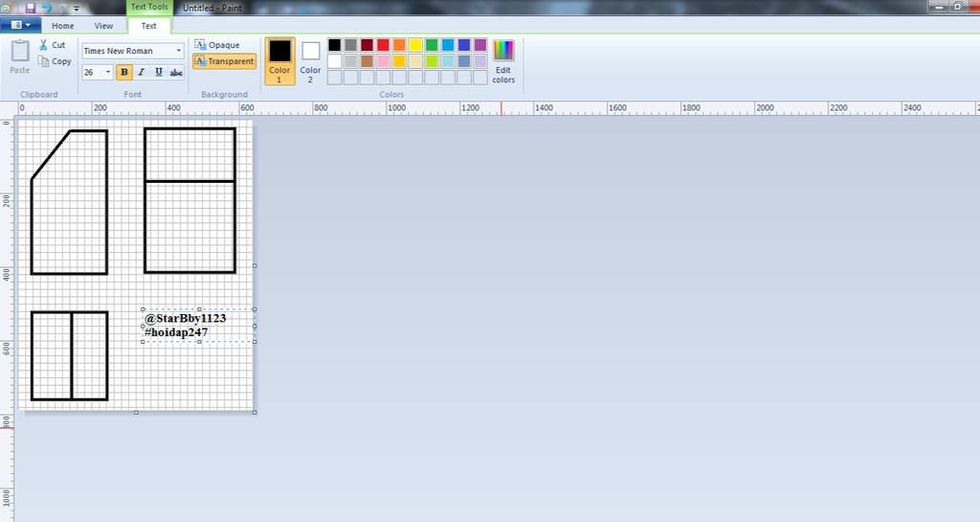The height and width of the screenshot is (522, 980).
Task: Pick the red color swatch
Action: tap(383, 45)
